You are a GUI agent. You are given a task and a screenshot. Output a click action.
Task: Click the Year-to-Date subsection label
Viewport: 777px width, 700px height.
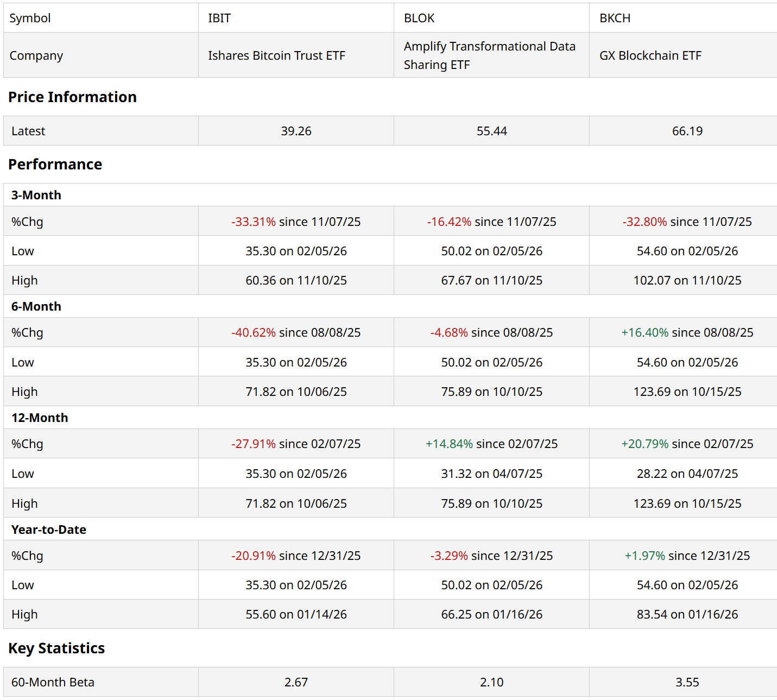pyautogui.click(x=48, y=529)
